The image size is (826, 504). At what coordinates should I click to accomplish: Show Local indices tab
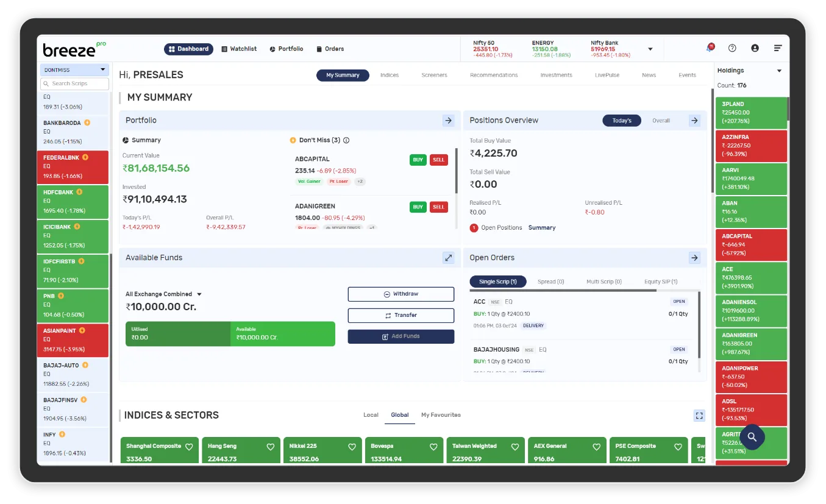pyautogui.click(x=371, y=415)
